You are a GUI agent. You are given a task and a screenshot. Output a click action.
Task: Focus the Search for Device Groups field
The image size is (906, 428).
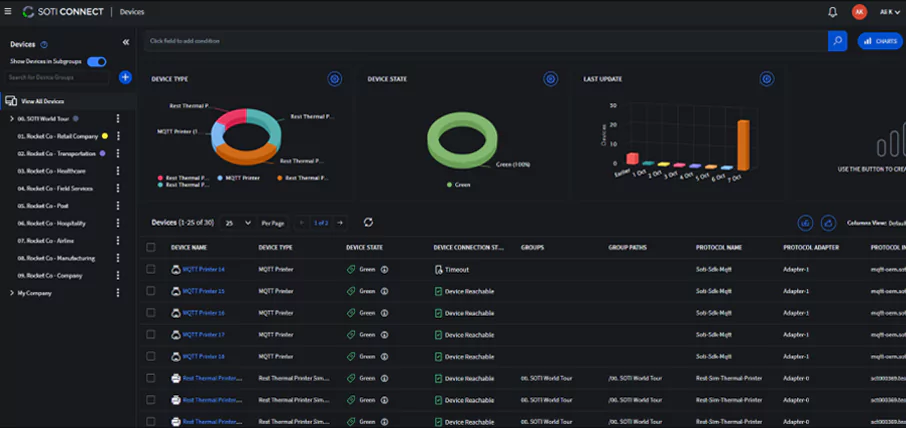tap(57, 77)
